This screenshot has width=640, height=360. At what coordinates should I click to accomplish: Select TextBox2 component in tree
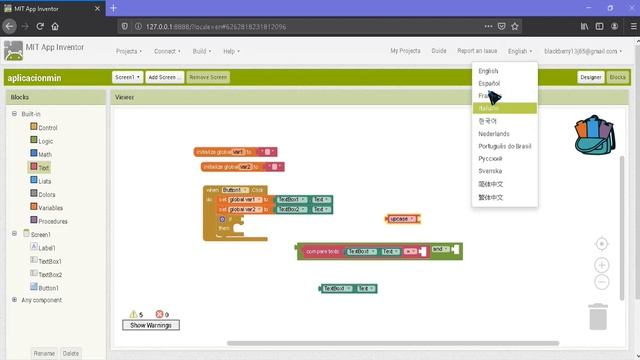[46, 274]
